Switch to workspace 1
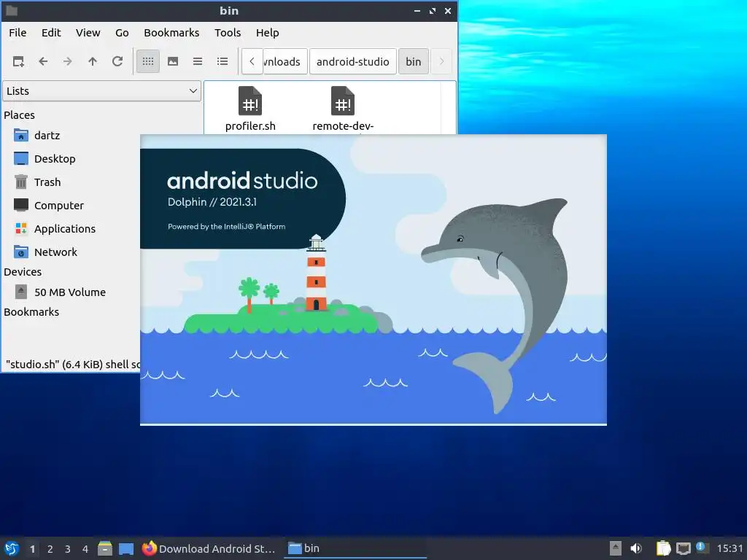747x560 pixels. pyautogui.click(x=32, y=549)
